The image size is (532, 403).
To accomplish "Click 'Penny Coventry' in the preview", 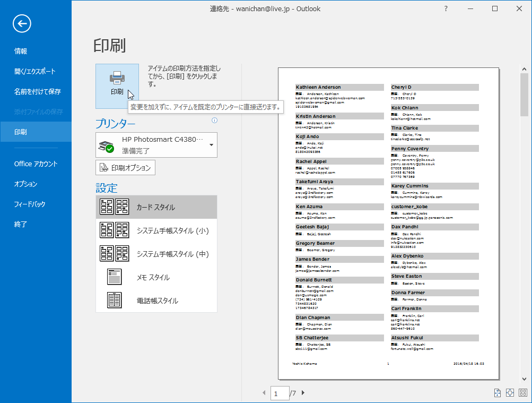I will [410, 149].
